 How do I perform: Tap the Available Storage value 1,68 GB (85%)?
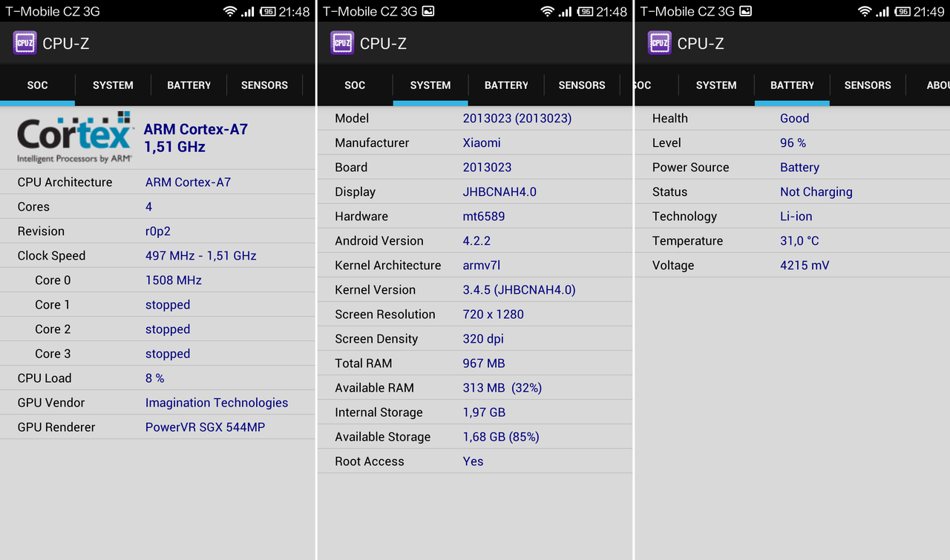501,437
